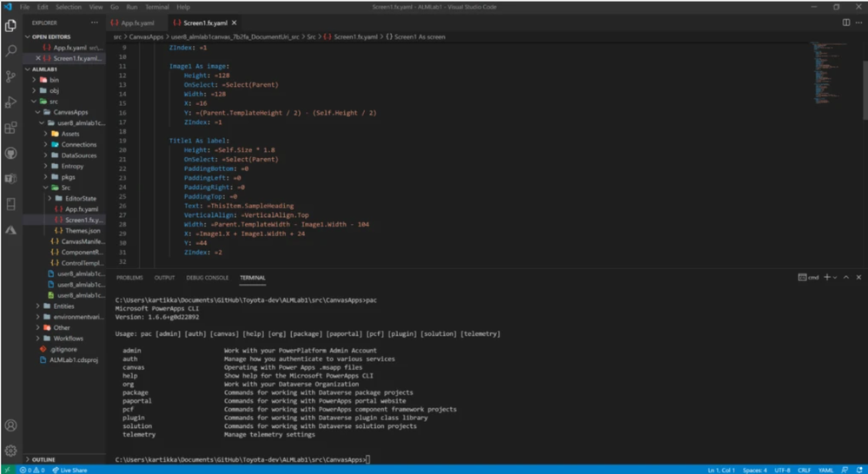Viewport: 868px width, 474px height.
Task: Change indentation via Spaces: 4
Action: pyautogui.click(x=754, y=471)
